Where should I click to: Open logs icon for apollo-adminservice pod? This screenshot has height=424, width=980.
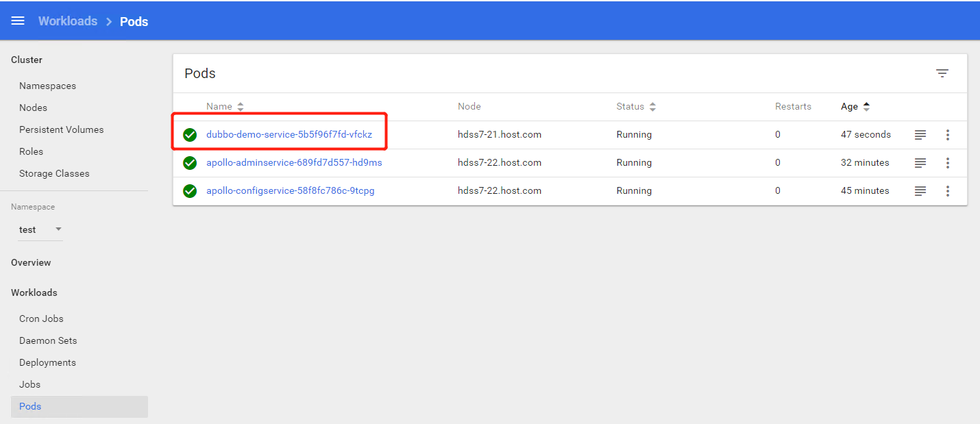coord(920,163)
